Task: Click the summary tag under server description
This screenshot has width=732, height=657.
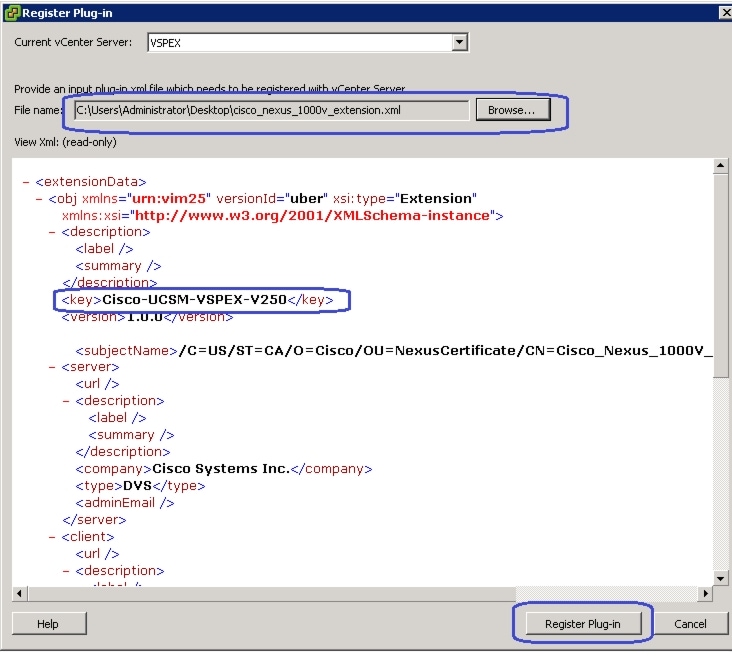Action: (131, 435)
